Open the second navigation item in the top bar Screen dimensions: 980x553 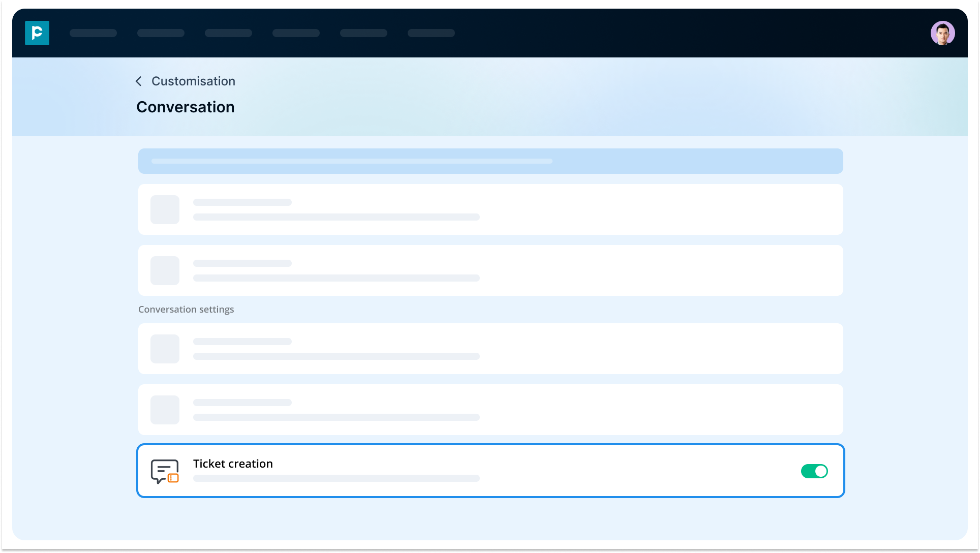tap(161, 33)
